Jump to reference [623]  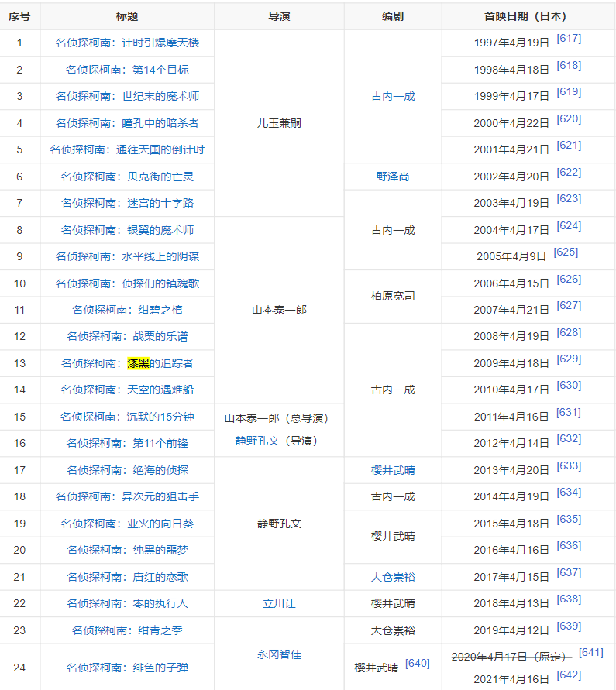click(569, 199)
